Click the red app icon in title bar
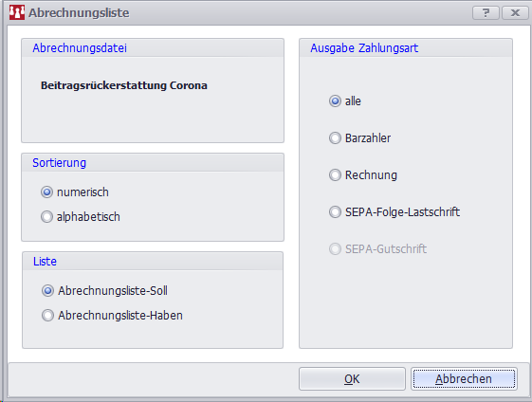The image size is (532, 402). [x=17, y=12]
